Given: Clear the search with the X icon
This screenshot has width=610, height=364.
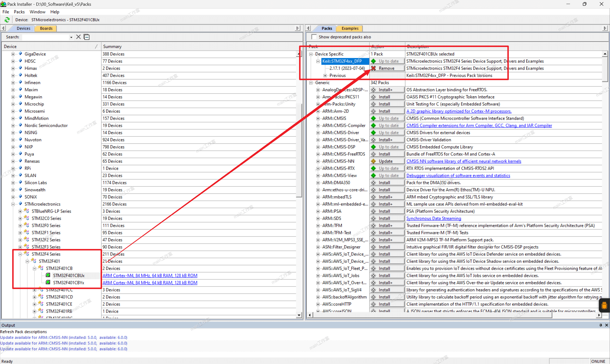Looking at the screenshot, I should tap(78, 37).
